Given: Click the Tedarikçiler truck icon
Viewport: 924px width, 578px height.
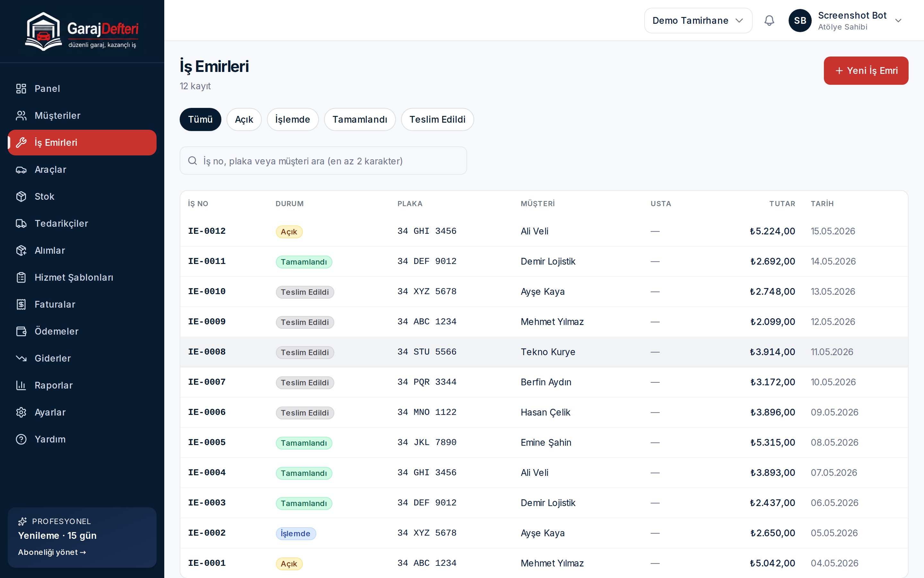Looking at the screenshot, I should click(21, 223).
